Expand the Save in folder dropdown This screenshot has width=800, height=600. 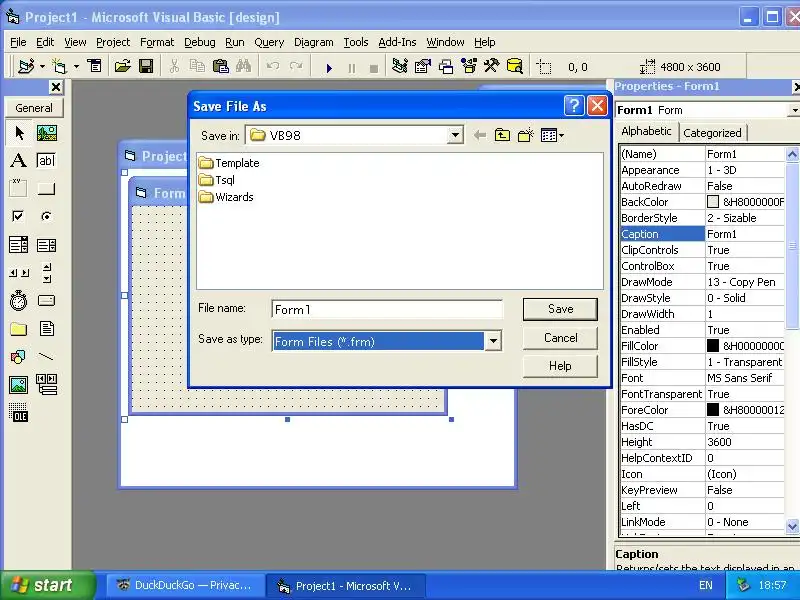455,136
